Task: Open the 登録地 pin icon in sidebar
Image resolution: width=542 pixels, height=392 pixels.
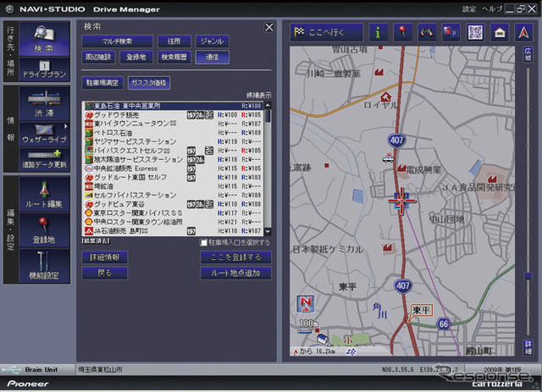Action: pos(44,230)
